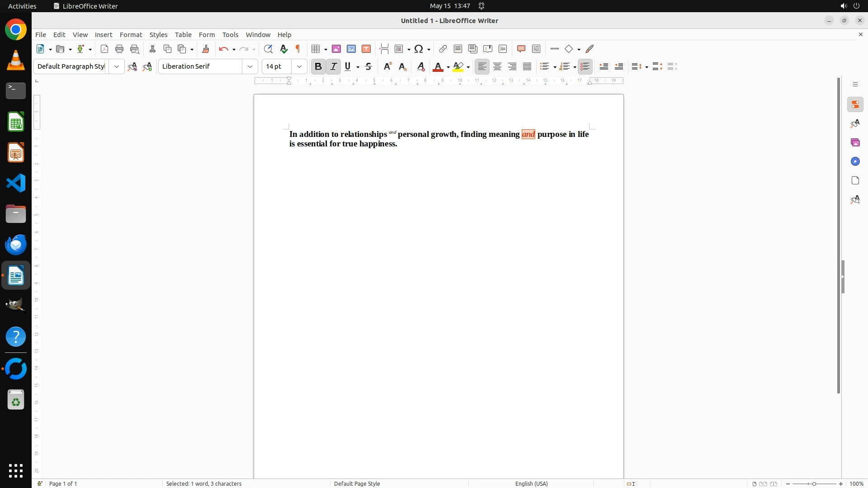
Task: Insert a table using toolbar icon
Action: 316,49
